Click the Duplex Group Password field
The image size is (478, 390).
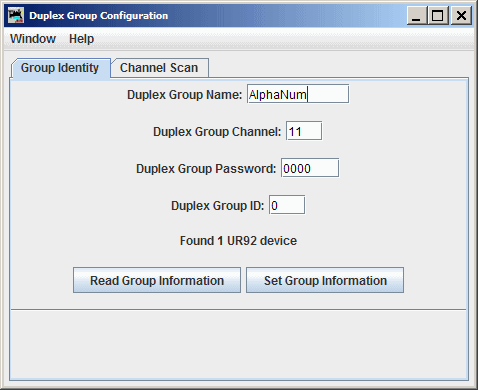[x=310, y=168]
